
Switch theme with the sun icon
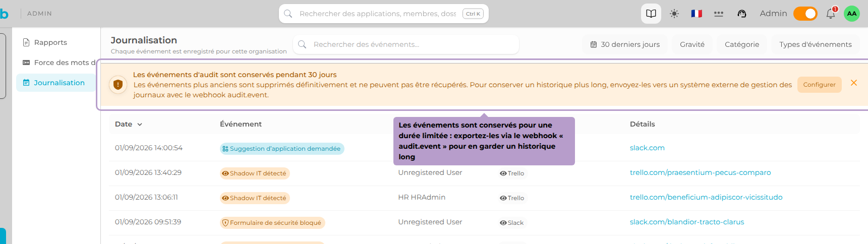[674, 14]
